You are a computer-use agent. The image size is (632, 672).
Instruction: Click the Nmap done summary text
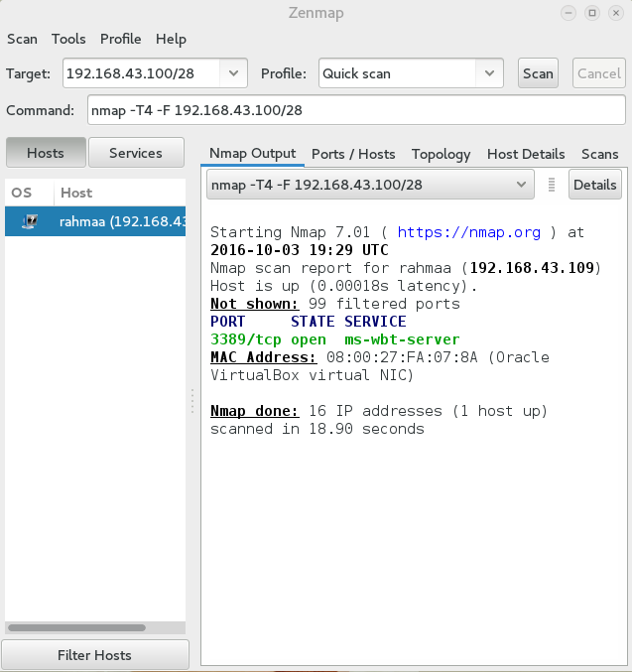(x=379, y=420)
